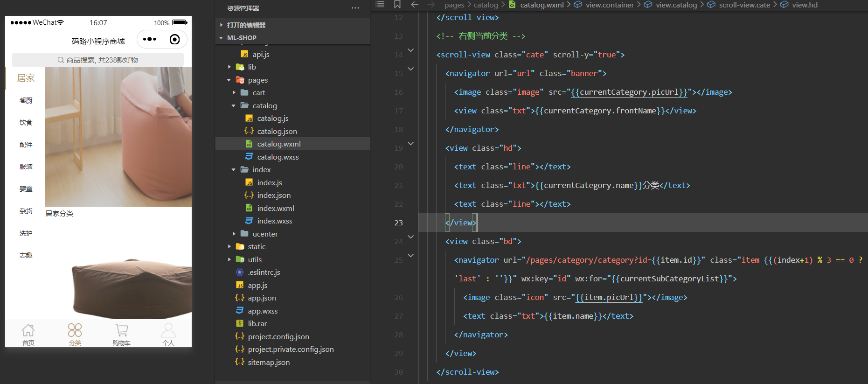Tap the capsule close circle icon
Viewport: 868px width, 384px height.
pyautogui.click(x=174, y=39)
